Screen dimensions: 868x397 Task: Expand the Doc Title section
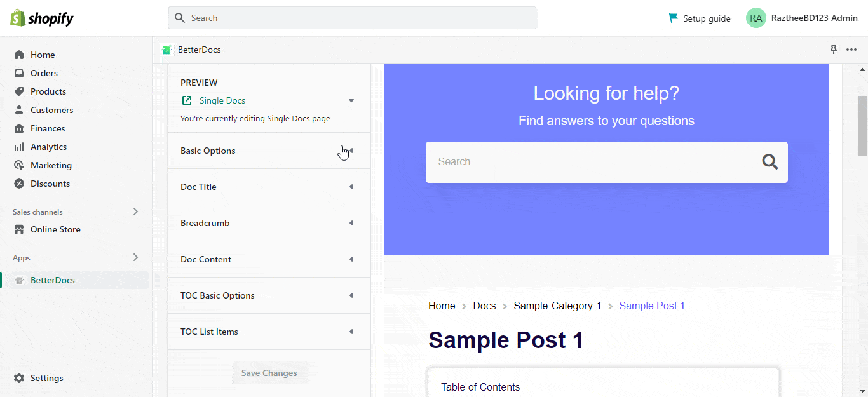tap(269, 187)
